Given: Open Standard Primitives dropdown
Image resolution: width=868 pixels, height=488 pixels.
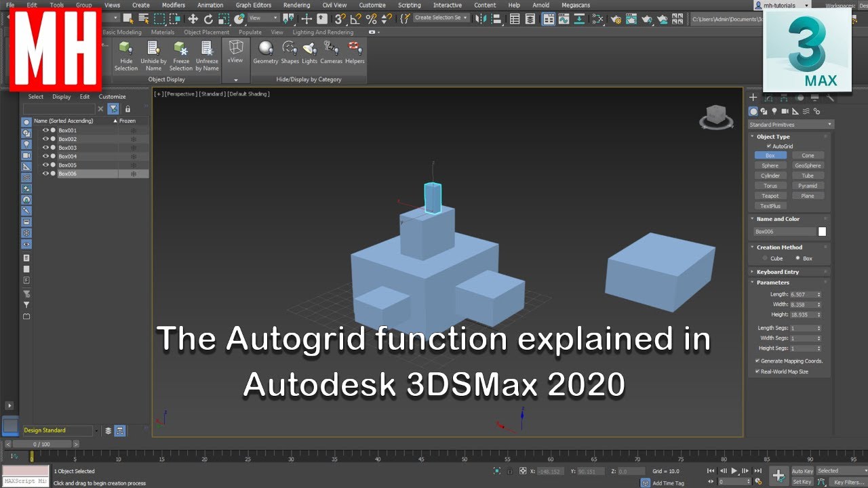Looking at the screenshot, I should pyautogui.click(x=791, y=125).
